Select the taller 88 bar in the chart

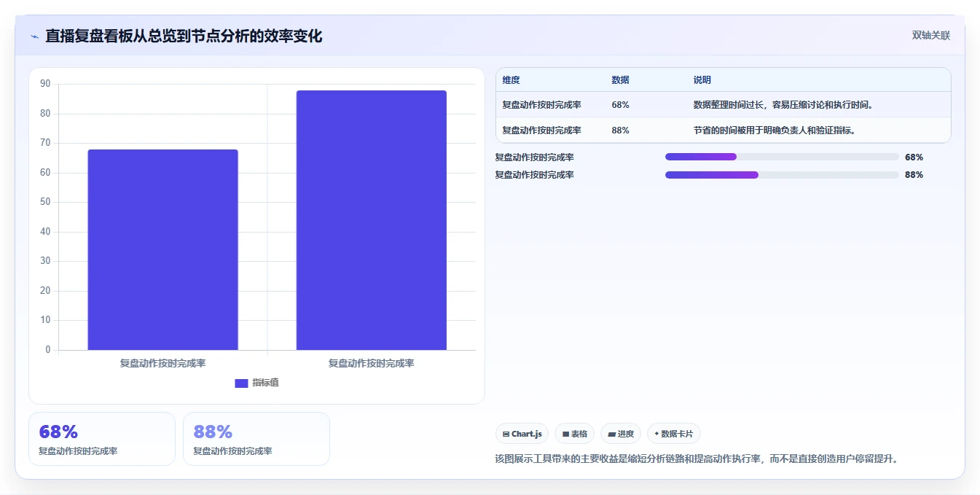[x=372, y=220]
